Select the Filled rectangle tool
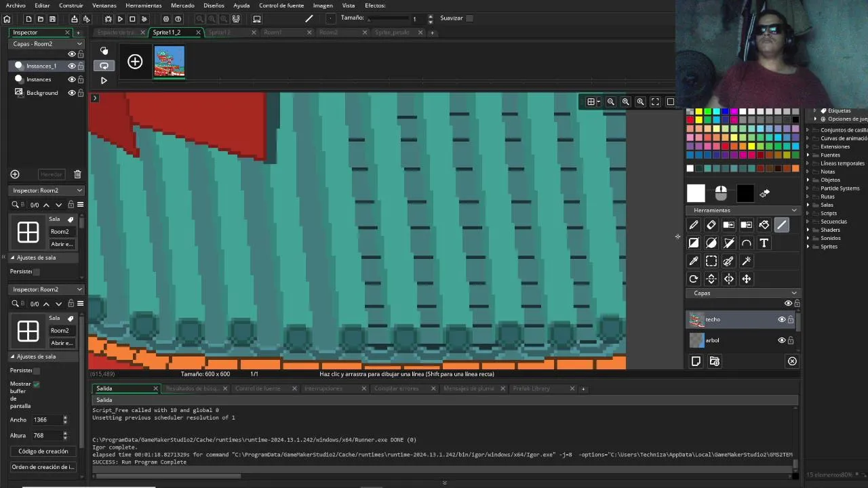This screenshot has width=868, height=488. click(693, 243)
